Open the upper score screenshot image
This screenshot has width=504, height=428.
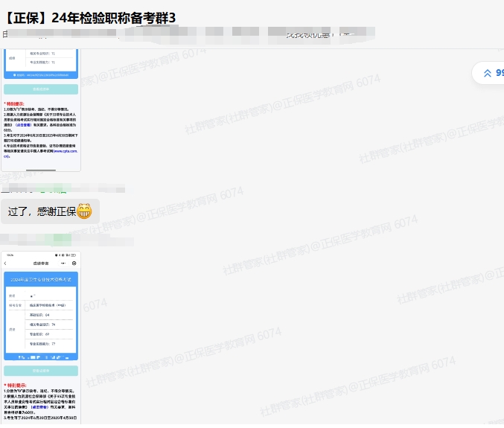[41, 110]
